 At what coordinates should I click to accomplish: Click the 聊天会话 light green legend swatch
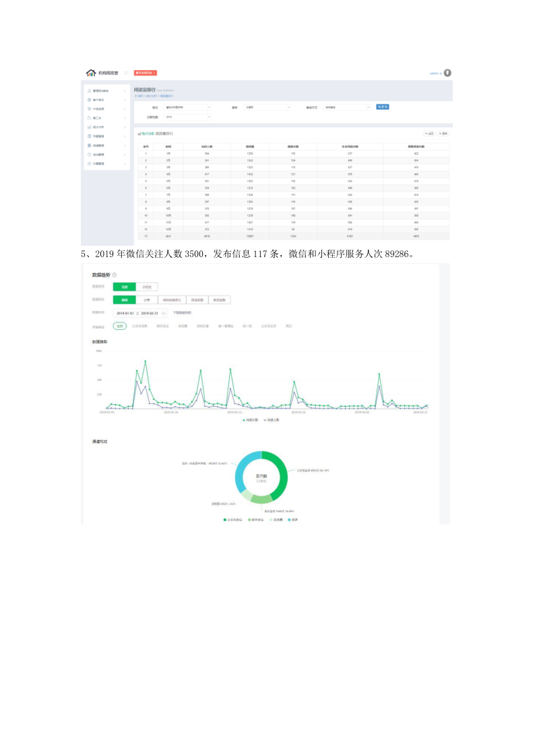[249, 520]
